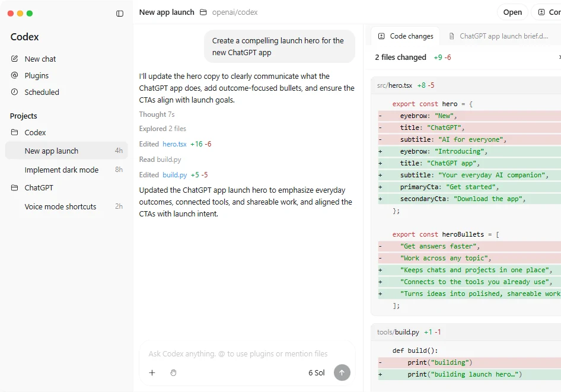
Task: Click the hand icon in composer
Action: [174, 372]
